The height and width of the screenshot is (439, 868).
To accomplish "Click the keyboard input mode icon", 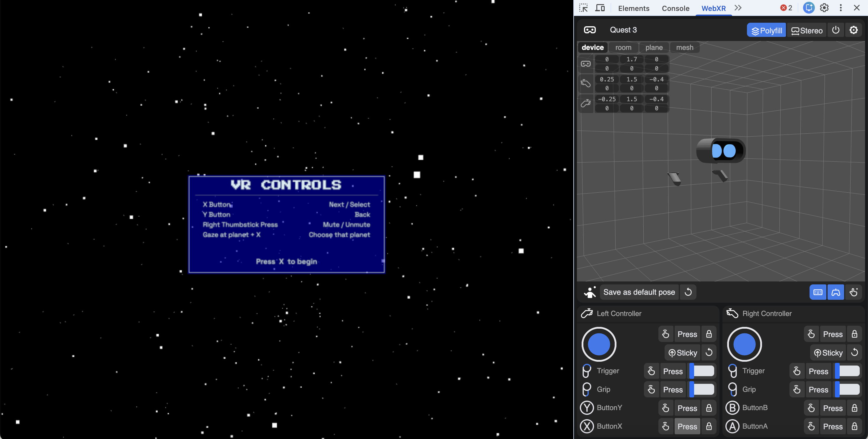I will coord(818,292).
